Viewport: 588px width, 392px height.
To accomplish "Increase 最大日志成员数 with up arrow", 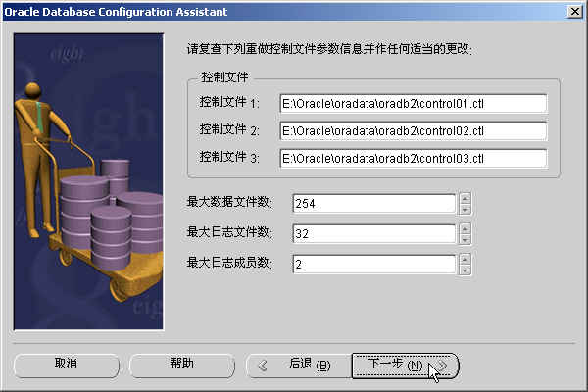I will pos(465,259).
